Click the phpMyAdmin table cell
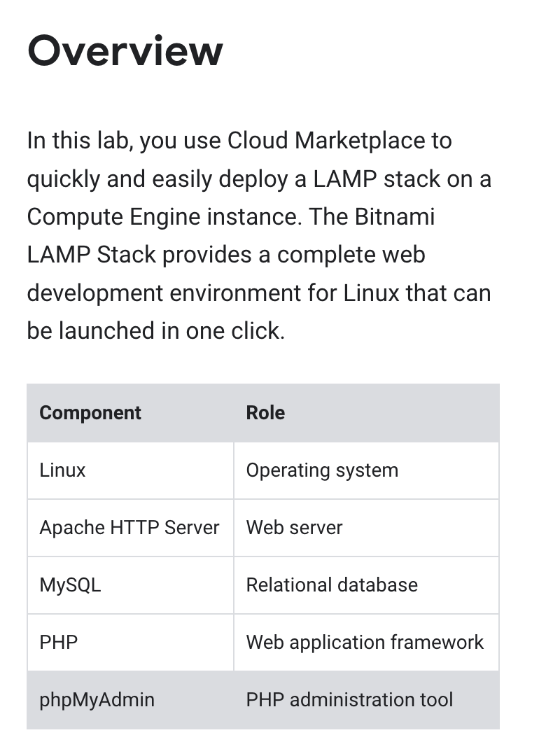 pyautogui.click(x=130, y=699)
